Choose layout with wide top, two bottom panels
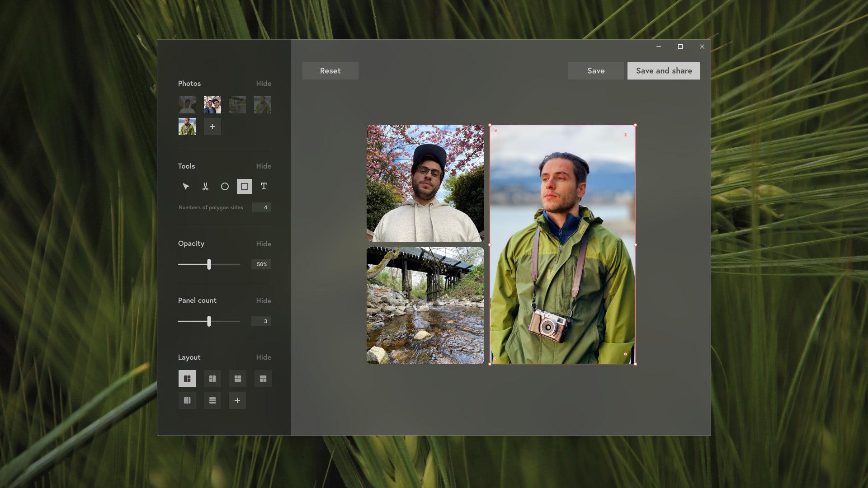The image size is (868, 488). [x=263, y=379]
